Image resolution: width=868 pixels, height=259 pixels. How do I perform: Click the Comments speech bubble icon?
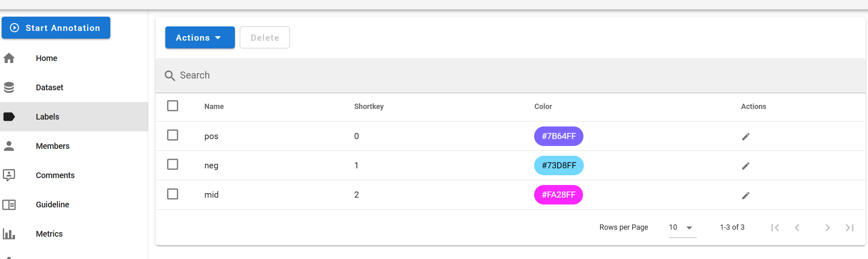click(9, 175)
